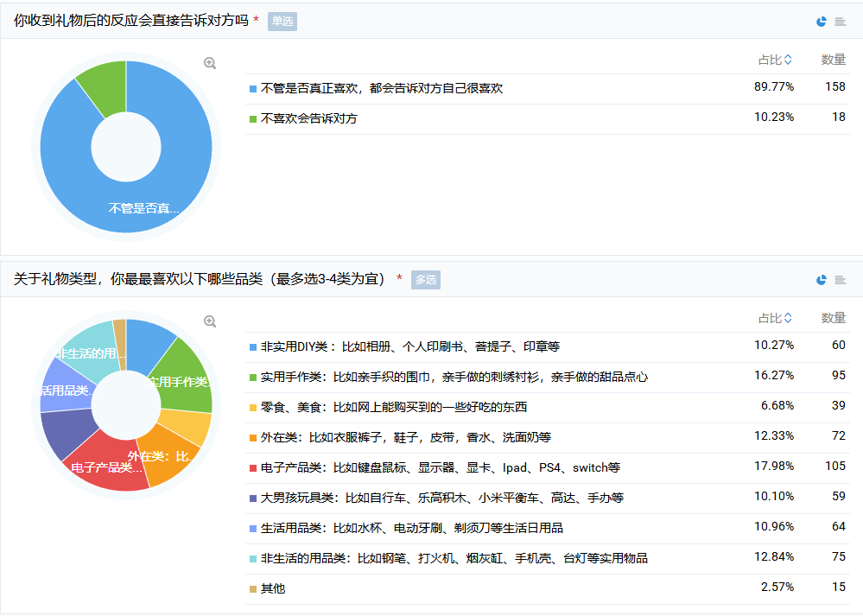The height and width of the screenshot is (616, 863).
Task: Switch gift category question to pie chart view
Action: tap(822, 280)
